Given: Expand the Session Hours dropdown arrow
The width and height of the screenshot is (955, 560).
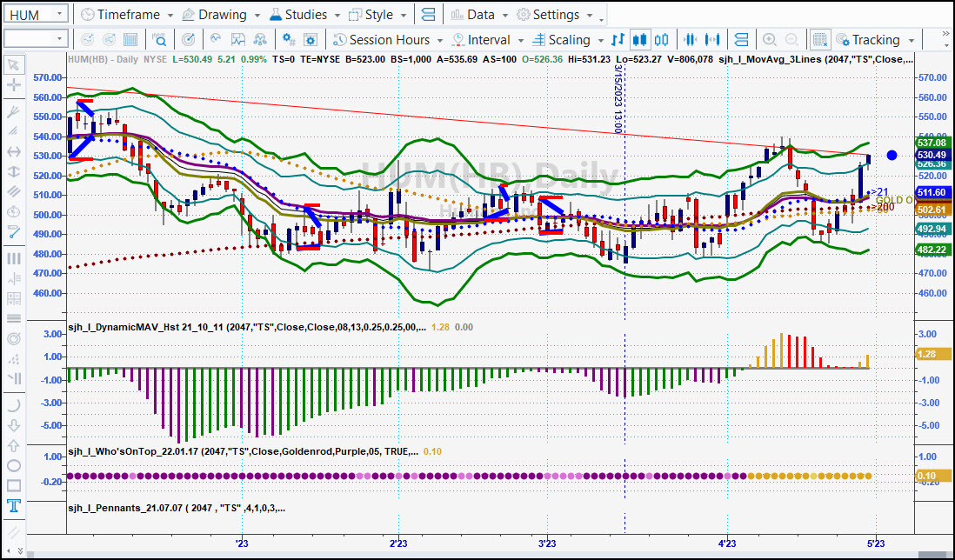Looking at the screenshot, I should (440, 41).
